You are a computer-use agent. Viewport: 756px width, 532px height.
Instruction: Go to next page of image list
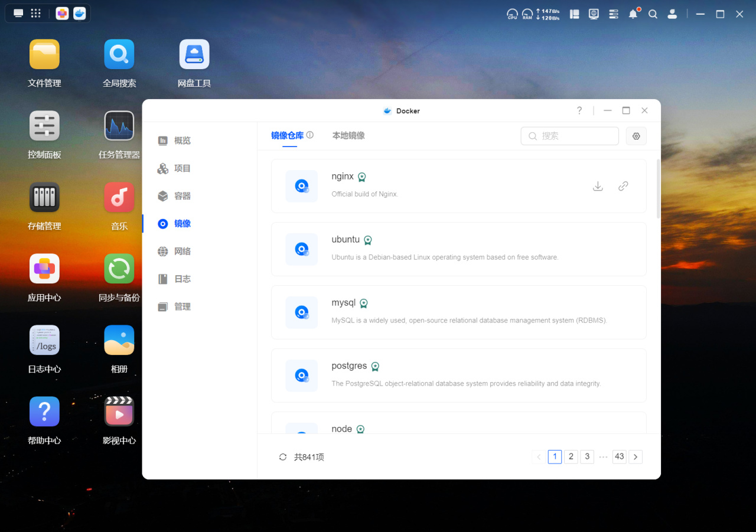636,456
